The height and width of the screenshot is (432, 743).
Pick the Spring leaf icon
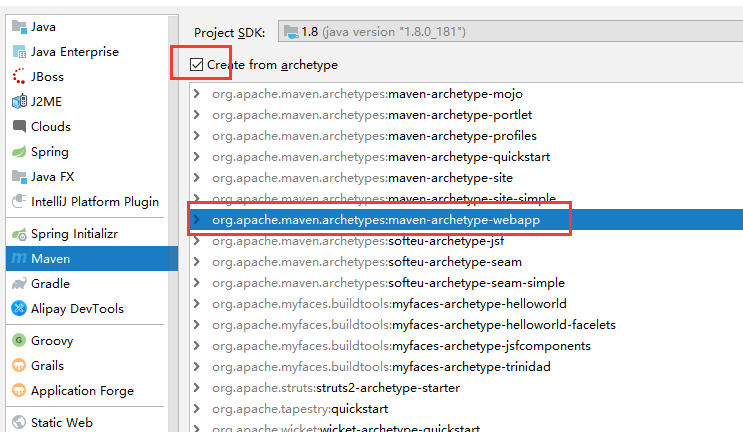click(19, 152)
